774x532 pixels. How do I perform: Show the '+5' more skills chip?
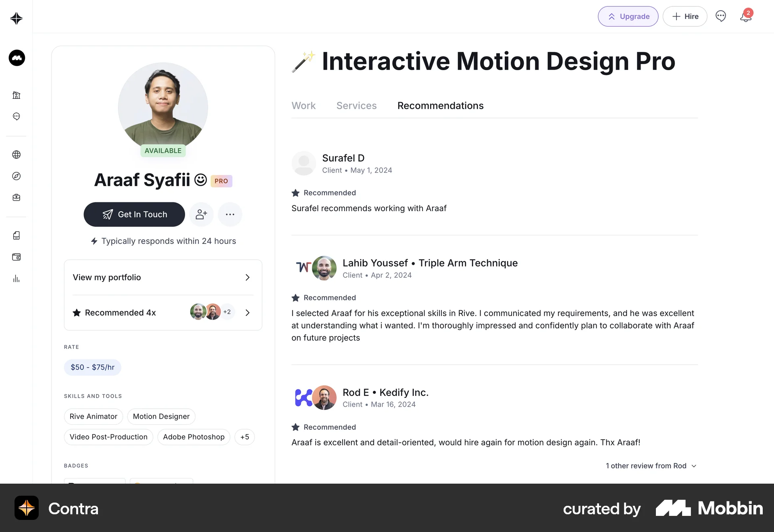244,437
